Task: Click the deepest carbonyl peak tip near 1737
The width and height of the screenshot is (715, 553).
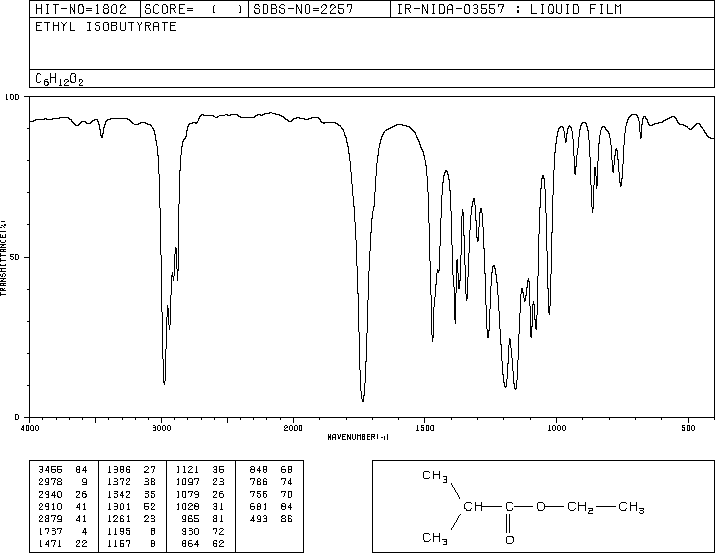Action: click(x=363, y=401)
